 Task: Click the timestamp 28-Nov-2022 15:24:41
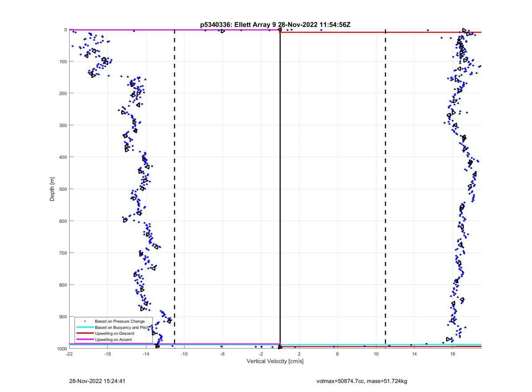97,381
